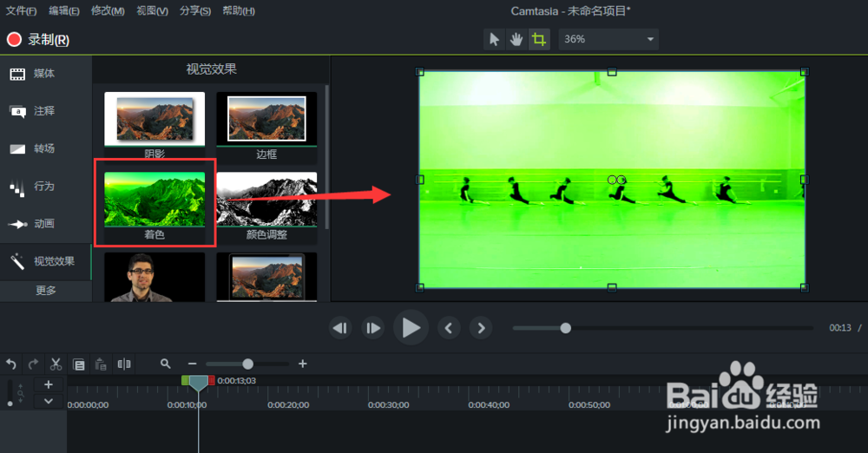Select the man portrait effect thumbnail
This screenshot has height=453, width=868.
click(155, 277)
